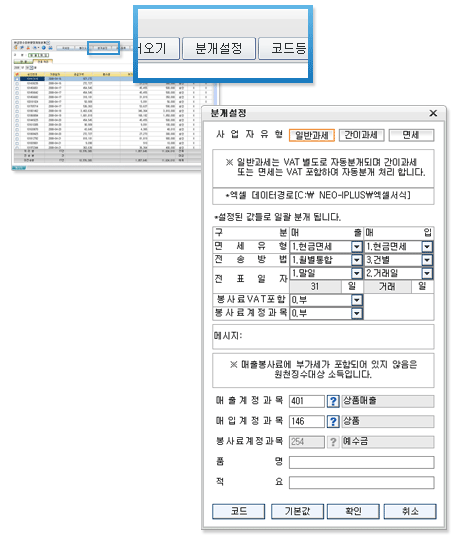Click the 품명 text input field

pyautogui.click(x=362, y=462)
